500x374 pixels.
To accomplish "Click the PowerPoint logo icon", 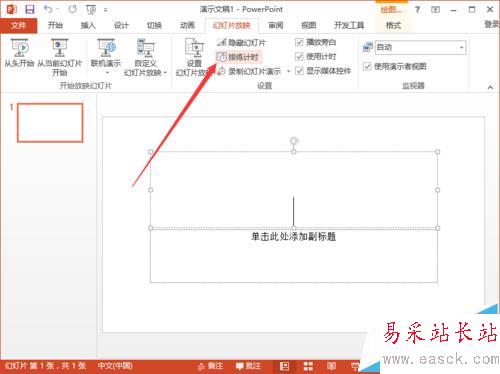I will [12, 9].
